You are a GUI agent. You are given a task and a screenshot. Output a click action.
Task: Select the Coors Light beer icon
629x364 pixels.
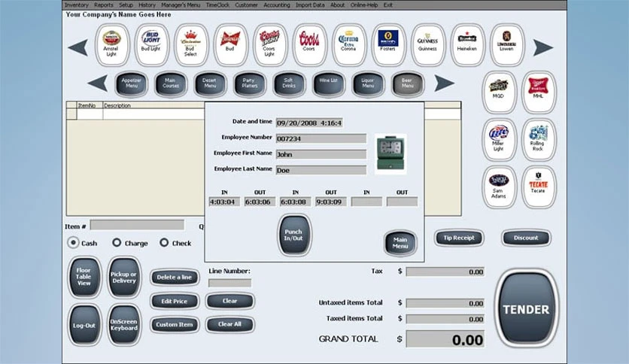(x=269, y=44)
